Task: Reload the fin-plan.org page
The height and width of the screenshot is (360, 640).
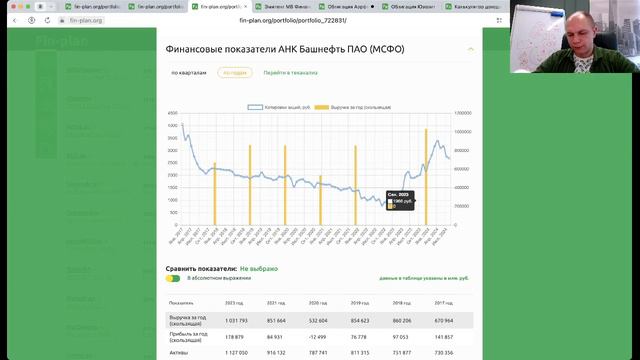Action: click(x=47, y=20)
